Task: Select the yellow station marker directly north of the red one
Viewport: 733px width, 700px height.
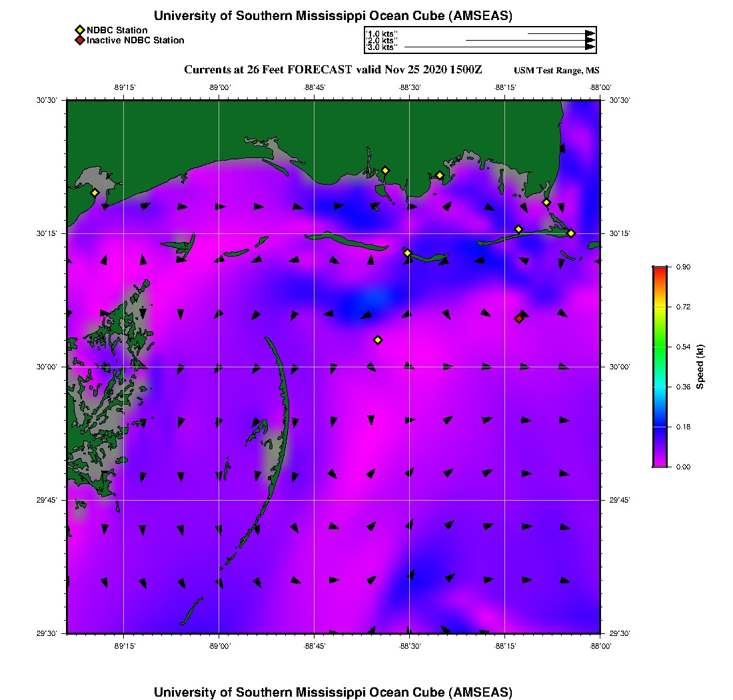Action: (x=518, y=229)
